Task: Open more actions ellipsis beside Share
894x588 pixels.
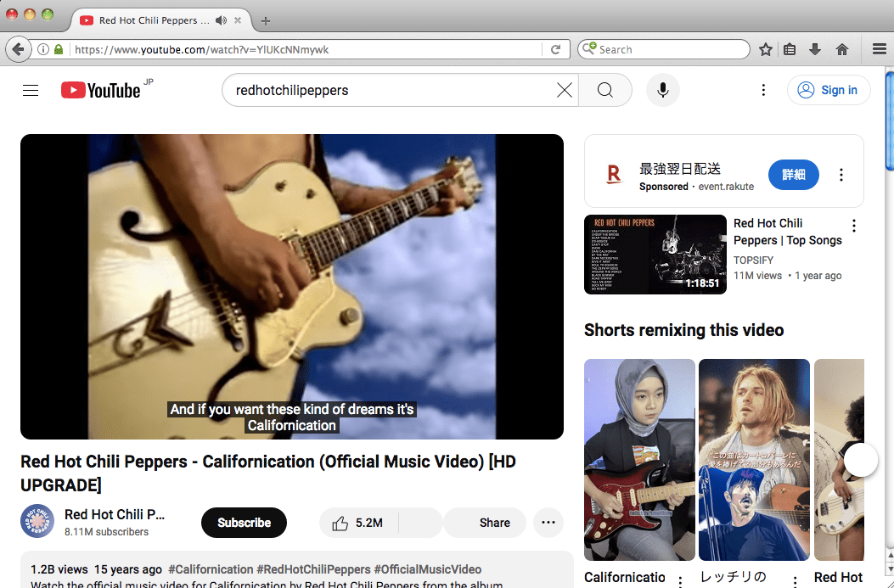Action: pos(548,523)
